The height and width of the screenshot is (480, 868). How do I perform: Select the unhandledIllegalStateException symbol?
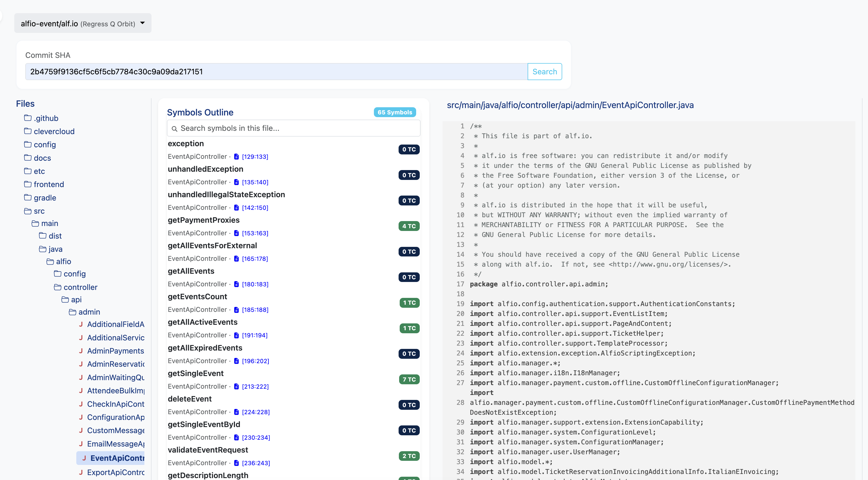[226, 194]
